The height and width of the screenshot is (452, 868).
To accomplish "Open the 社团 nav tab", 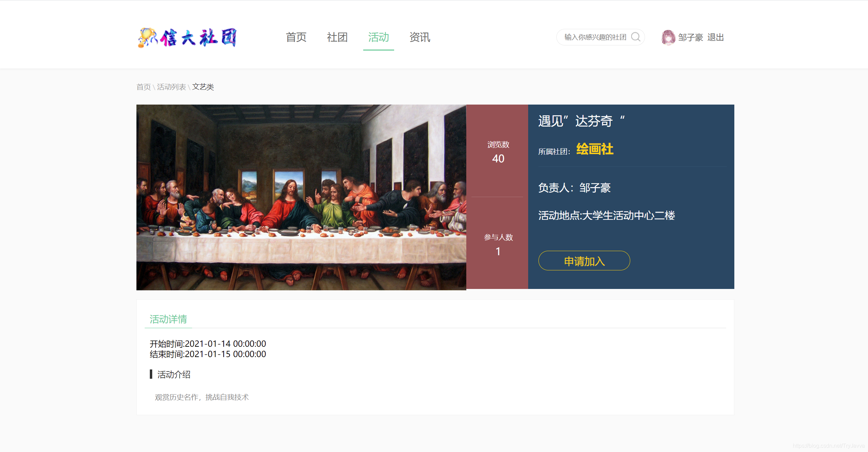I will [337, 37].
